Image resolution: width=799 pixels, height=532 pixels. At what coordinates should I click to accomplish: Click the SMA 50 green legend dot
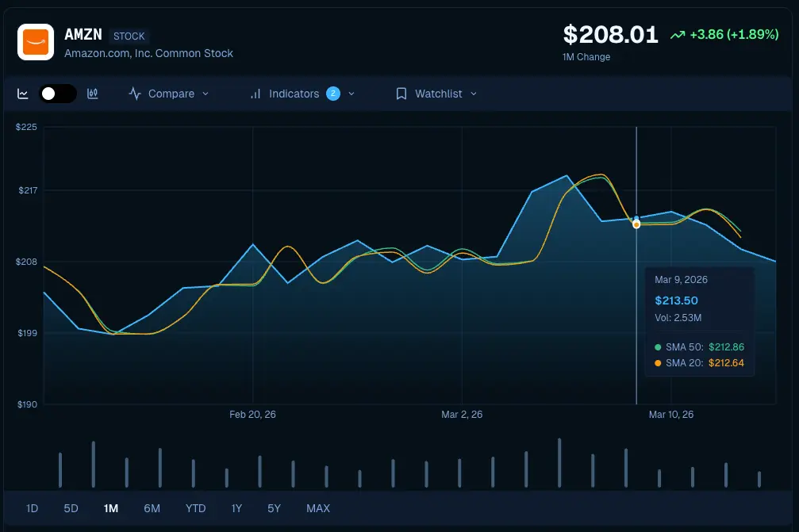point(658,347)
